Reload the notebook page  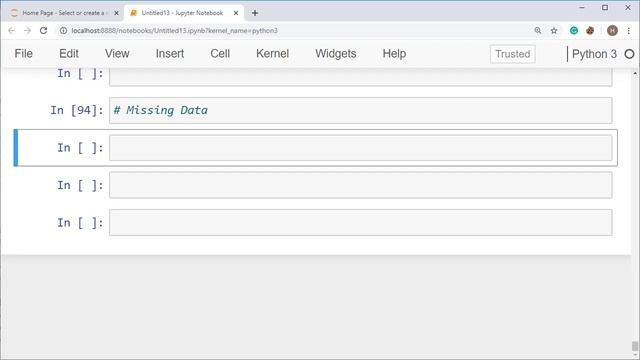43,31
